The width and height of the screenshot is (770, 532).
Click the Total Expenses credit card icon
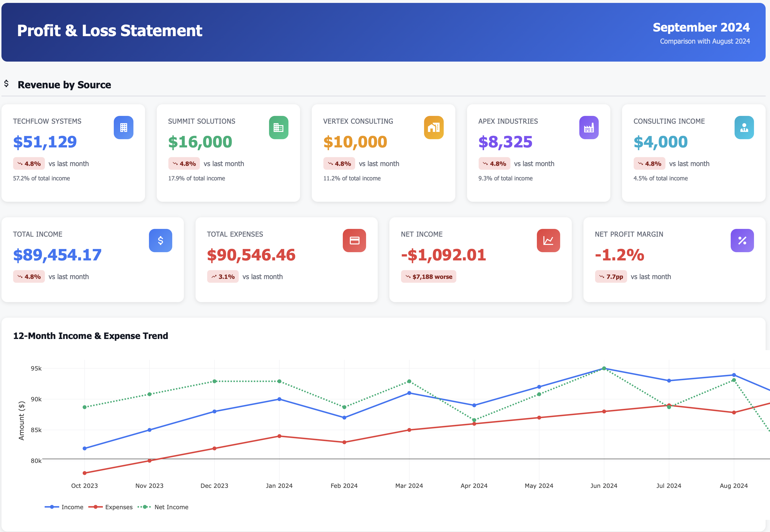[x=354, y=240]
